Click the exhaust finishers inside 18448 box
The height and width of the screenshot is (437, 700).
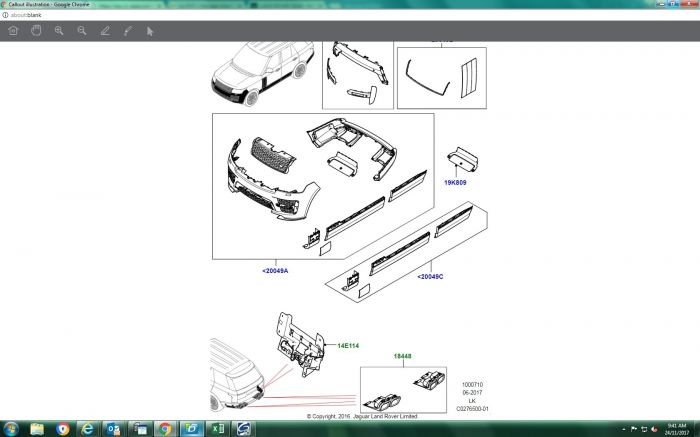tap(404, 390)
